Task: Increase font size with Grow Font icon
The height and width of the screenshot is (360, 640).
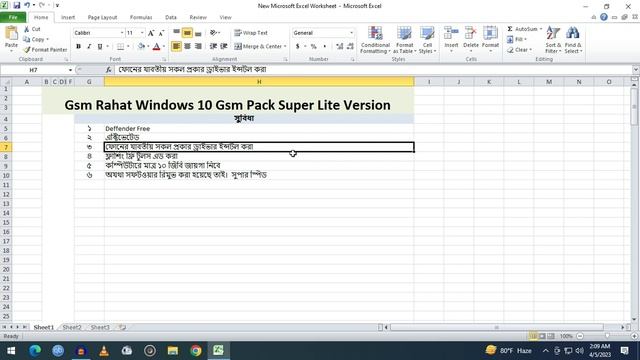Action: 151,33
